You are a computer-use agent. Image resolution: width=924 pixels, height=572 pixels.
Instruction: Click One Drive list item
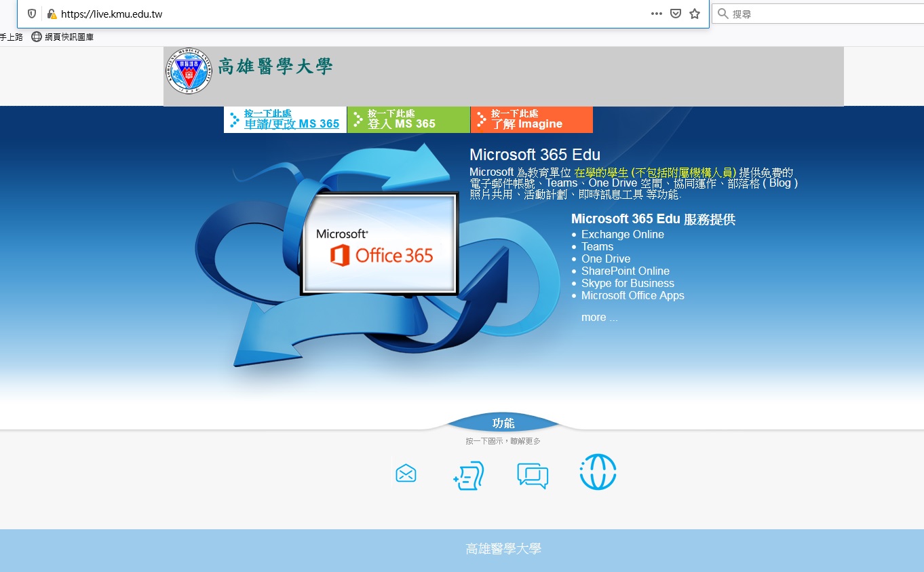click(606, 259)
